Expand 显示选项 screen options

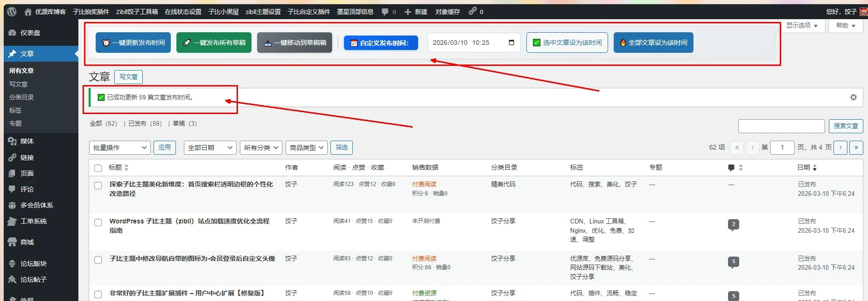[x=802, y=26]
